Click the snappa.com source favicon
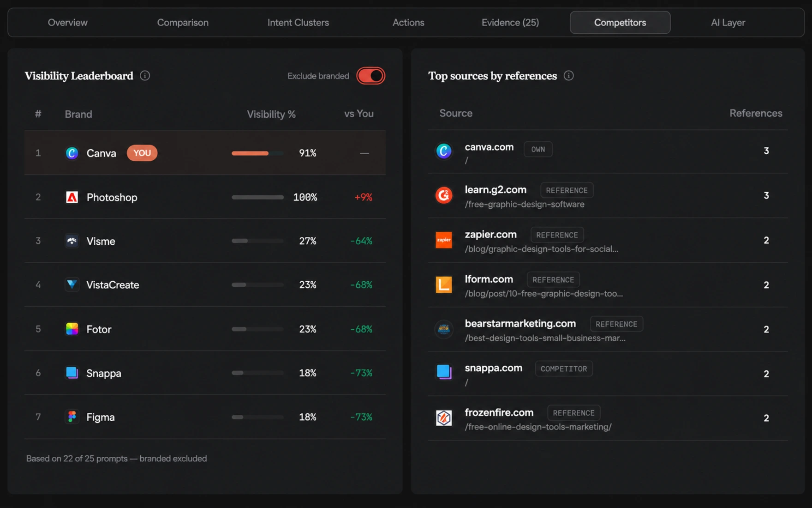Screen dimensions: 812x508 [x=444, y=372]
